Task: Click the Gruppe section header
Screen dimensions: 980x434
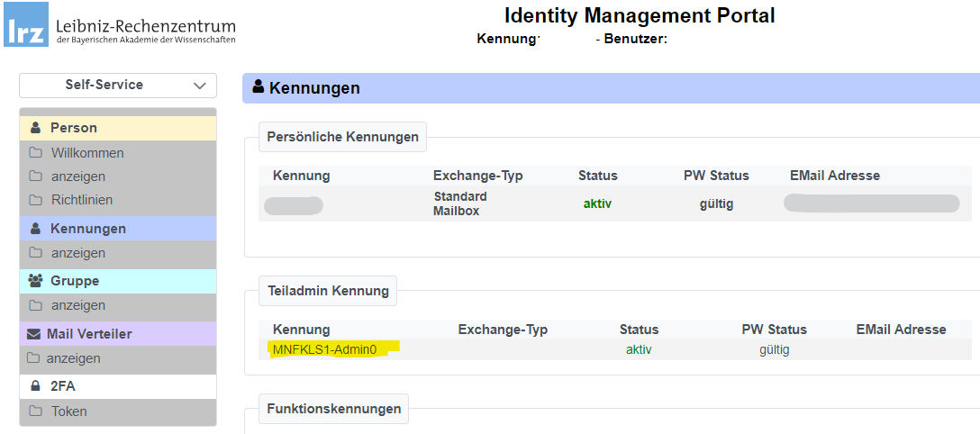Action: pyautogui.click(x=75, y=281)
